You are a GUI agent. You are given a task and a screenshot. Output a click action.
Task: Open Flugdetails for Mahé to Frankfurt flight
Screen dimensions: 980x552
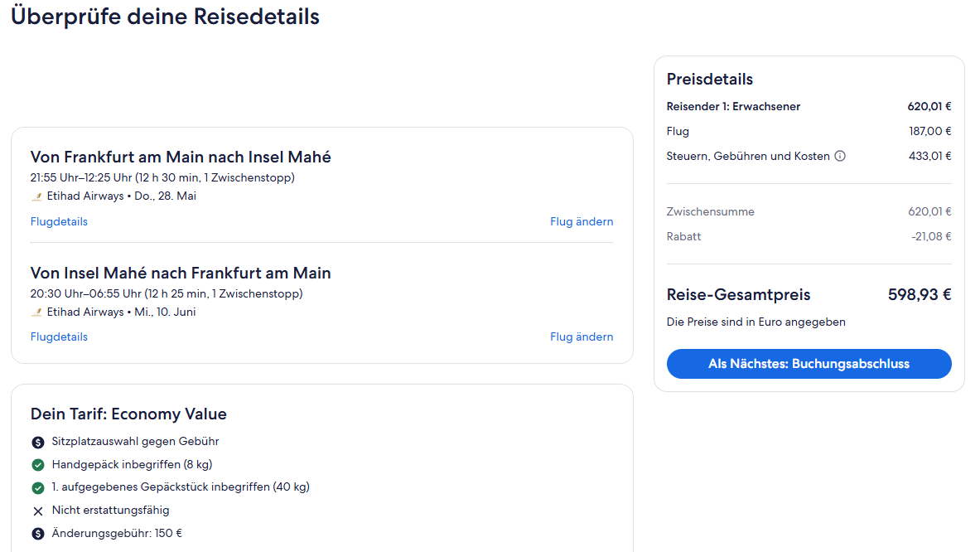click(x=59, y=337)
